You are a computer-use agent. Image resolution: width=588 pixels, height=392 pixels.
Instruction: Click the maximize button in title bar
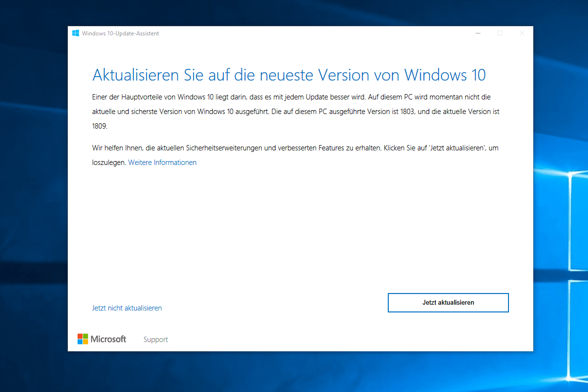pyautogui.click(x=500, y=33)
